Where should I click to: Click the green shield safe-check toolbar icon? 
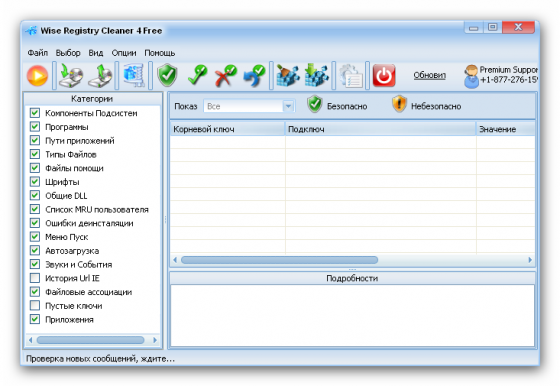pyautogui.click(x=167, y=75)
